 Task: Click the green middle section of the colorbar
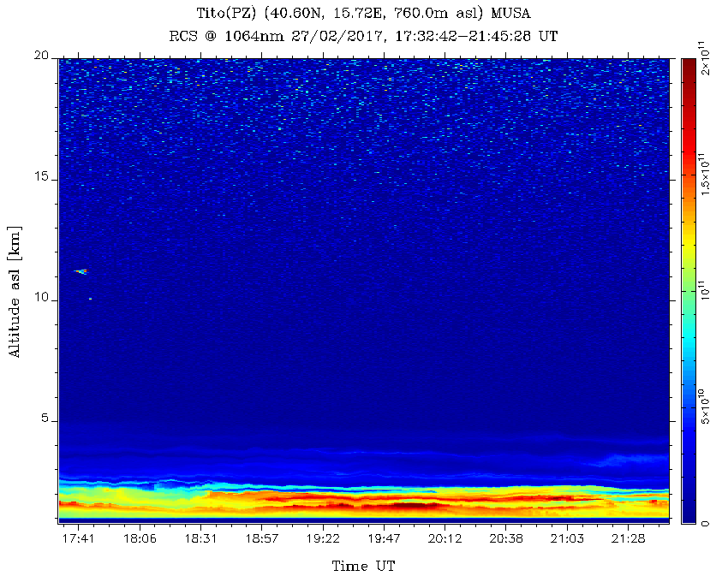[688, 291]
